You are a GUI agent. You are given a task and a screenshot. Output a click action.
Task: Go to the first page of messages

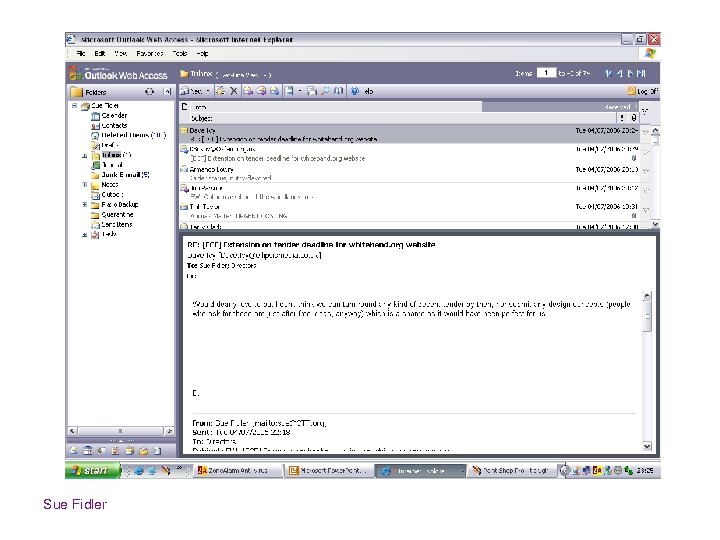[608, 73]
